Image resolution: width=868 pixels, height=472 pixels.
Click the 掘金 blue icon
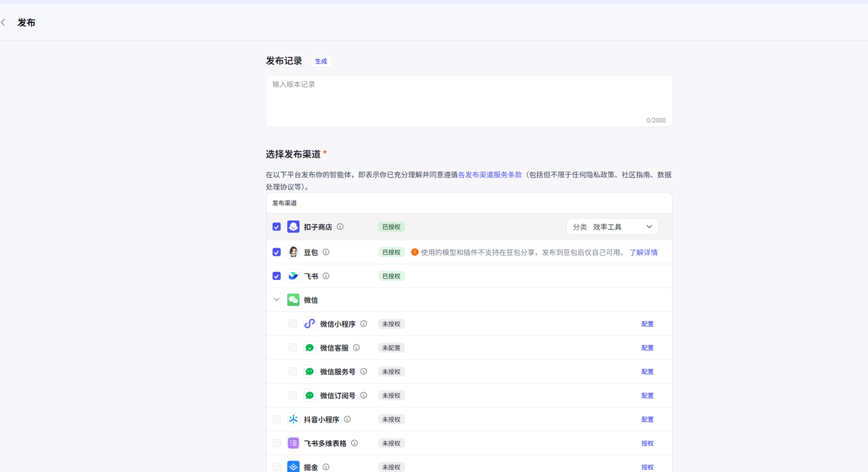point(293,467)
